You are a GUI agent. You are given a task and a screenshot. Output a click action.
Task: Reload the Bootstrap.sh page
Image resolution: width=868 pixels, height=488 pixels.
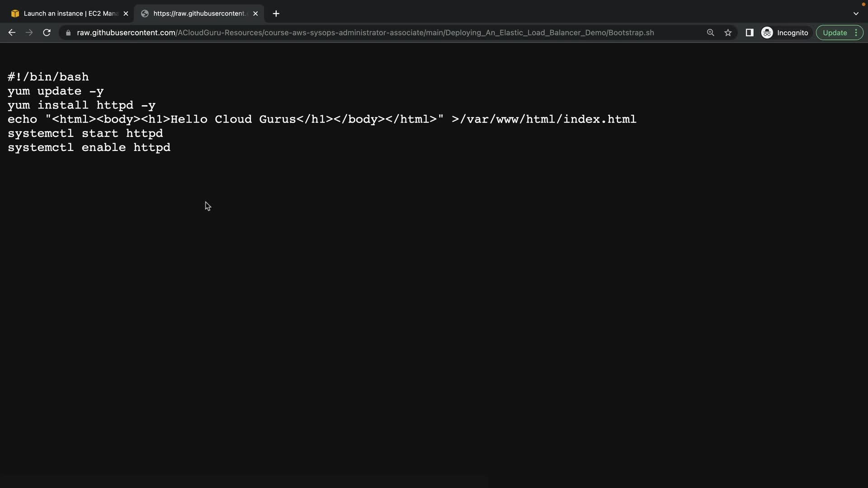(x=47, y=33)
